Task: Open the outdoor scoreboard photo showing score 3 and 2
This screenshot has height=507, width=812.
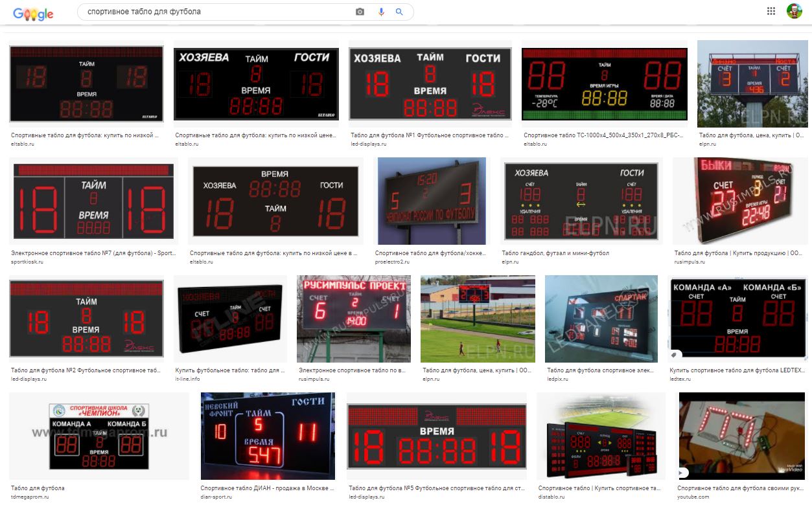Action: pyautogui.click(x=752, y=84)
